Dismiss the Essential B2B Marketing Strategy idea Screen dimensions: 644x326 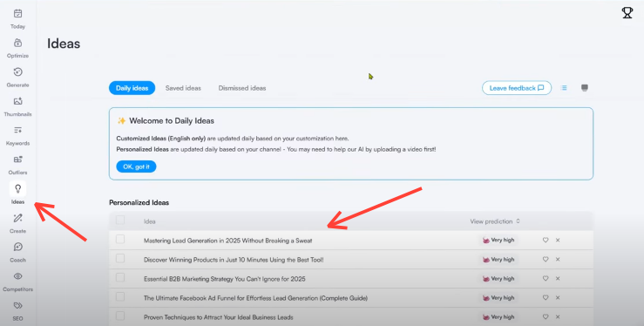coord(558,278)
